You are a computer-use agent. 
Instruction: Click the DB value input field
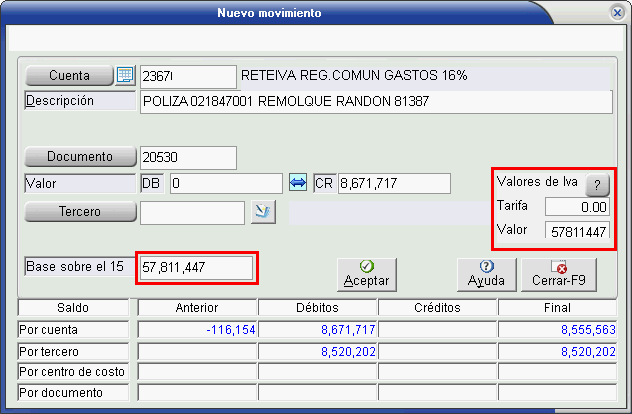tap(225, 184)
